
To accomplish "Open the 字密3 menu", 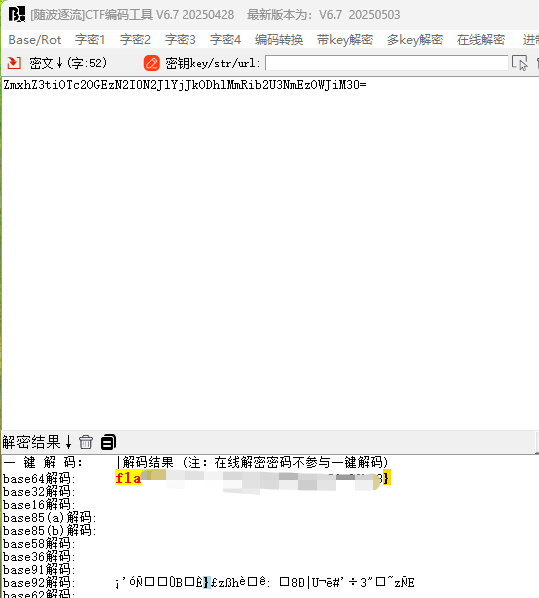I will click(x=180, y=40).
